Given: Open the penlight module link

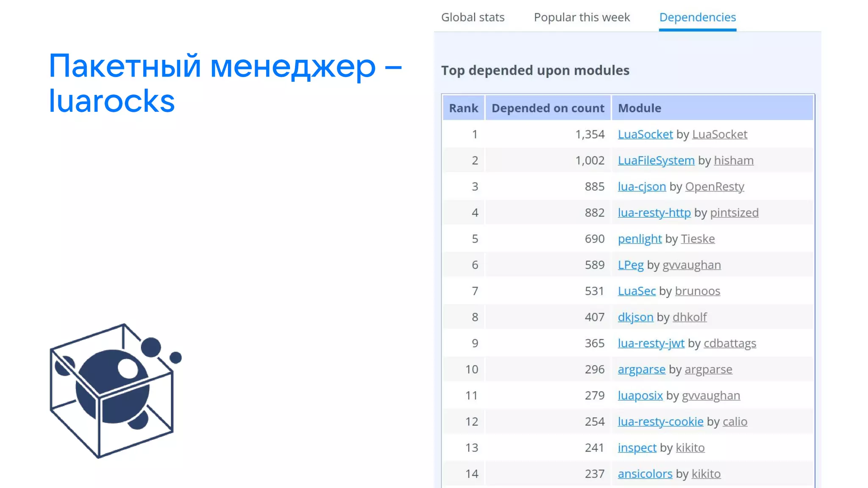Looking at the screenshot, I should pyautogui.click(x=639, y=239).
